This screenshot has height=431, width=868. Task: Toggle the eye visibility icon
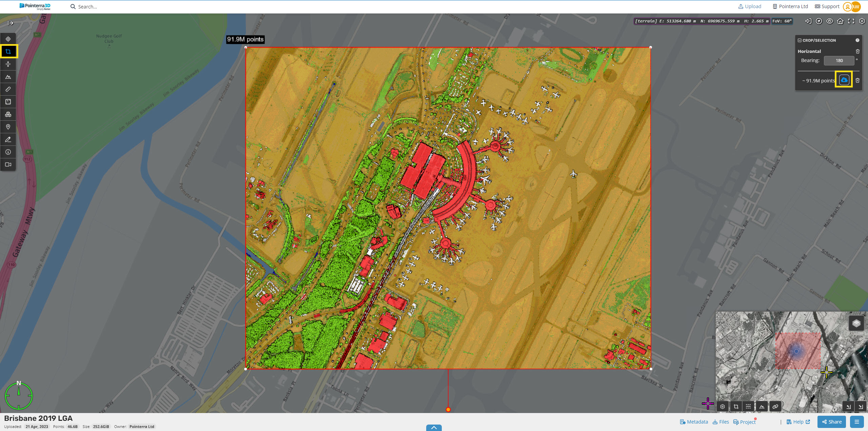point(830,21)
